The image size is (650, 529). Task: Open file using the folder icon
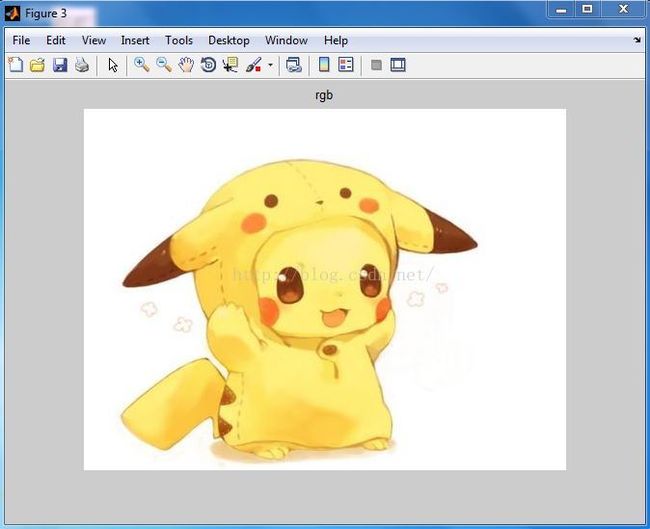(x=37, y=65)
